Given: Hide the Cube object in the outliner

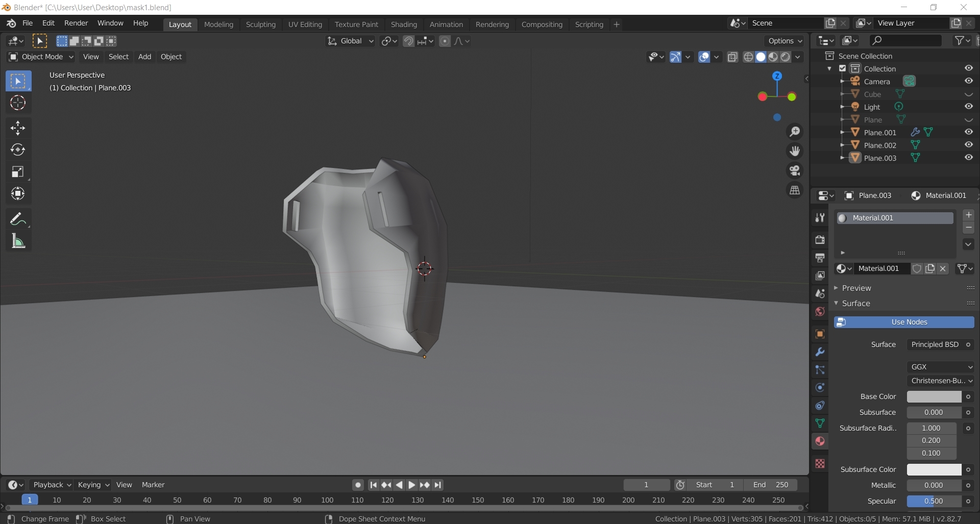Looking at the screenshot, I should point(969,94).
